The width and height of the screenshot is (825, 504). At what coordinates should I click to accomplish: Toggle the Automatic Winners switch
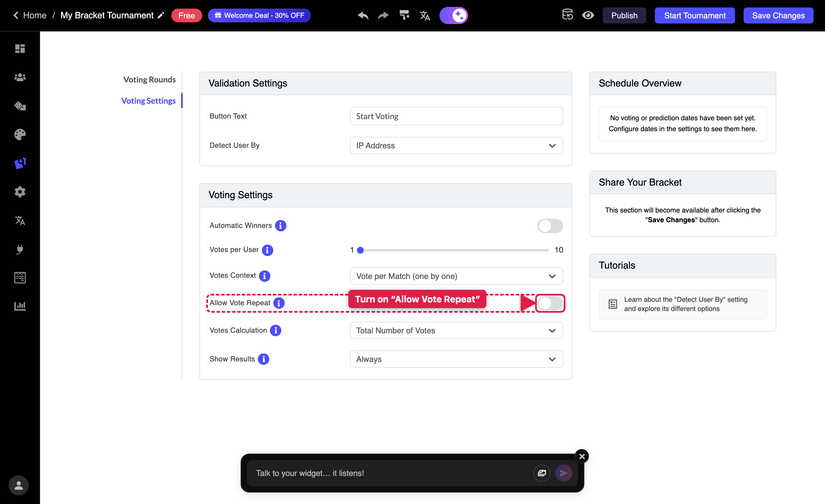tap(550, 226)
